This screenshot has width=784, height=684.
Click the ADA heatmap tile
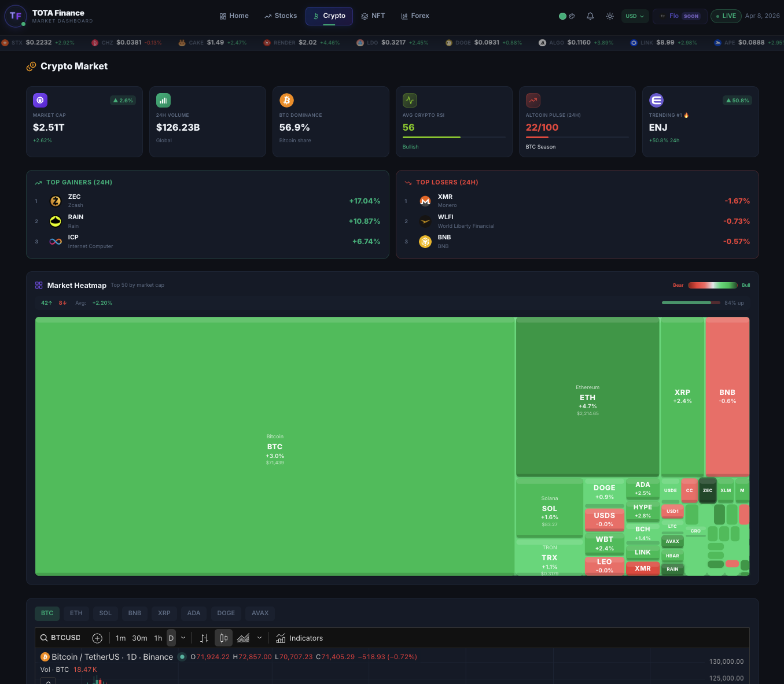(x=643, y=489)
